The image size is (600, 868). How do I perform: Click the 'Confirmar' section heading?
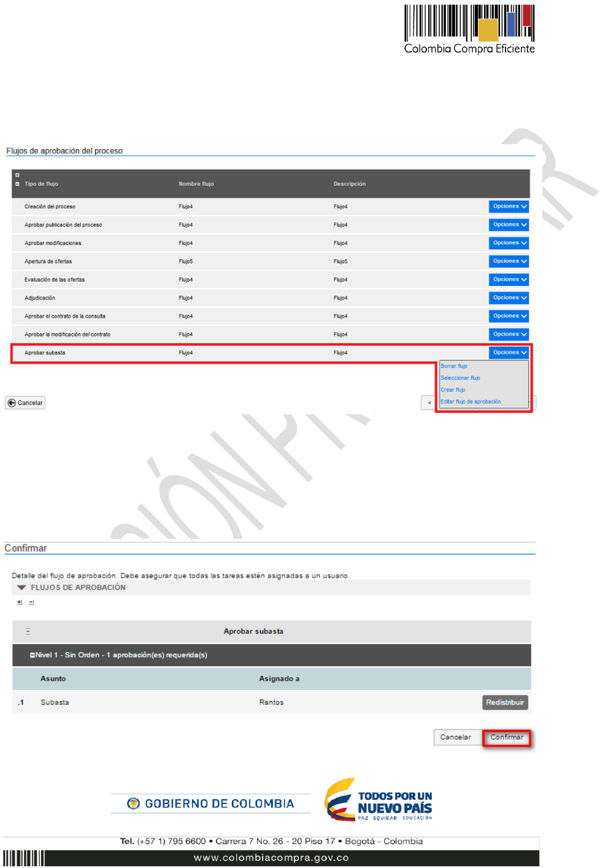[26, 548]
